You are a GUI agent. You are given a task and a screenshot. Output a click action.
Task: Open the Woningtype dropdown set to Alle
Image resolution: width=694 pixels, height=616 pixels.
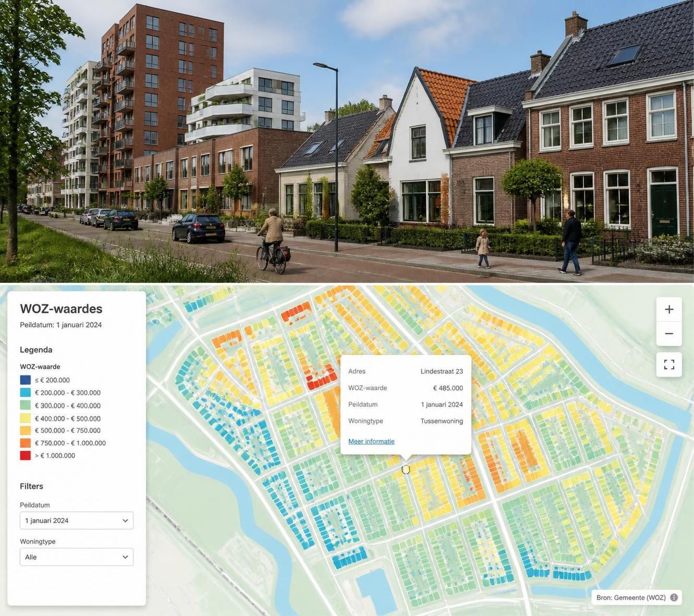coord(77,557)
